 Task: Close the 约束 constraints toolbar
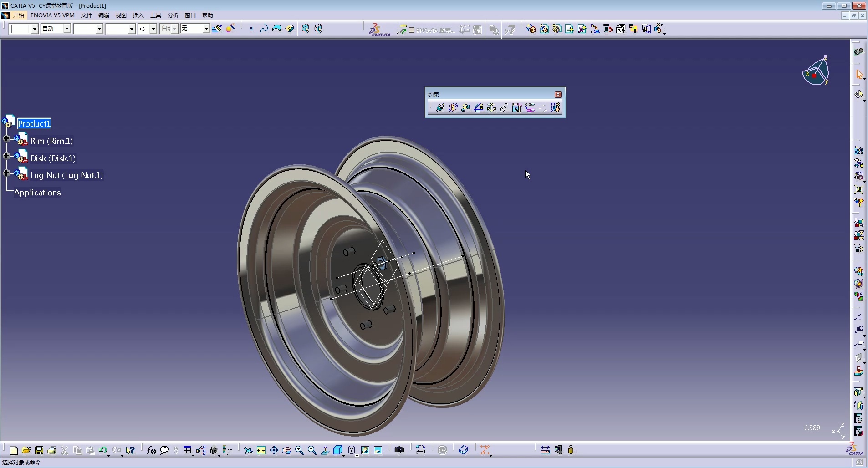pyautogui.click(x=558, y=94)
